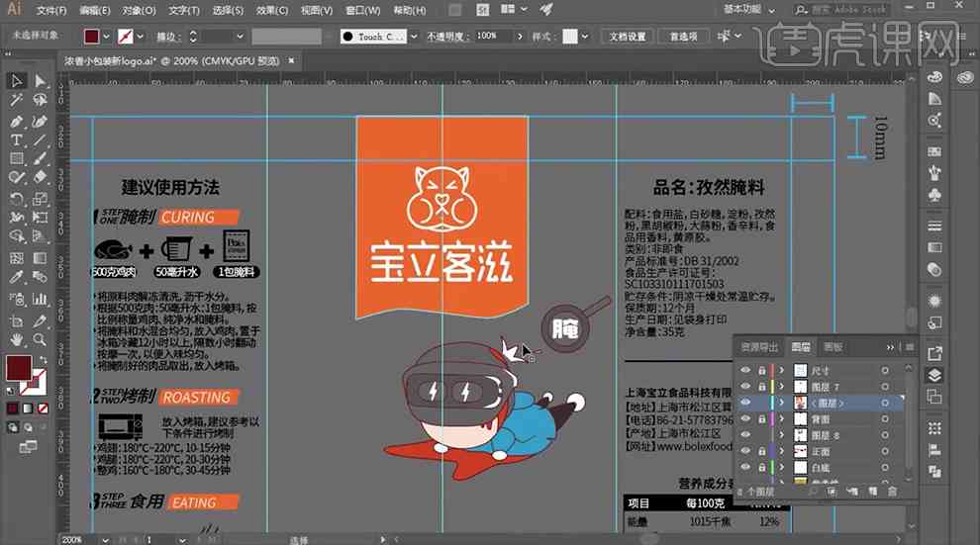Expand the 背面 layer contents
Image resolution: width=980 pixels, height=545 pixels.
[781, 419]
